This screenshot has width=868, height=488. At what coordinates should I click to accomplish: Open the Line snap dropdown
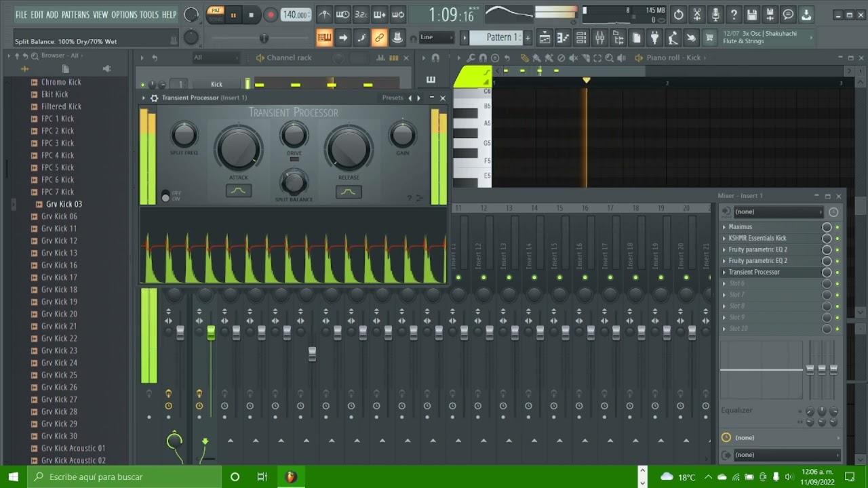(x=437, y=37)
